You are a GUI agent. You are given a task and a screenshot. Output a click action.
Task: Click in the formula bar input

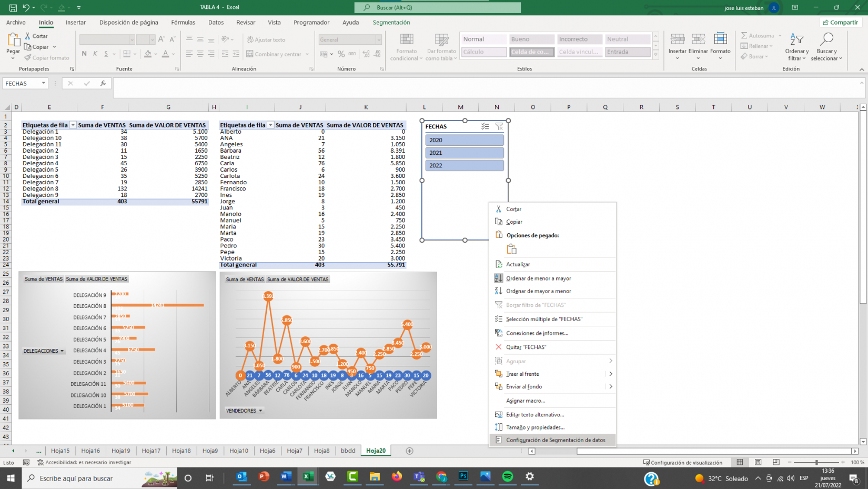(x=487, y=87)
